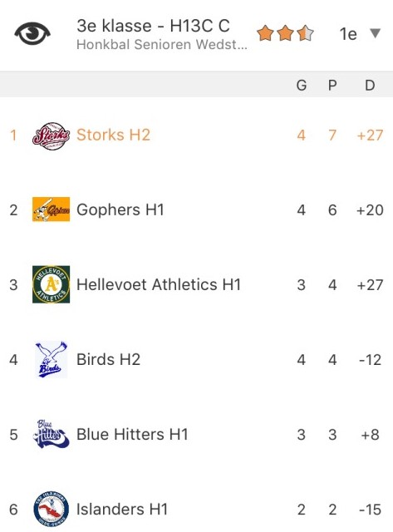This screenshot has height=532, width=393.
Task: Click the Birds team logo
Action: pos(52,360)
